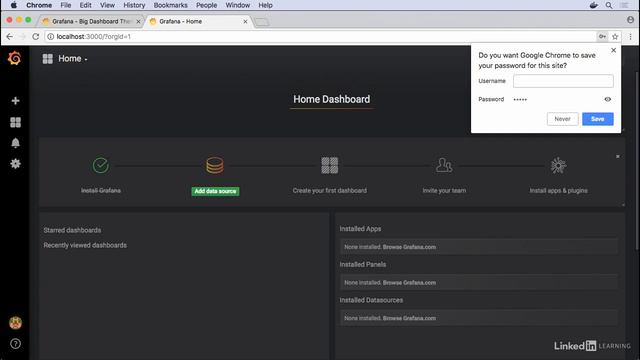Open the View menu

point(107,5)
